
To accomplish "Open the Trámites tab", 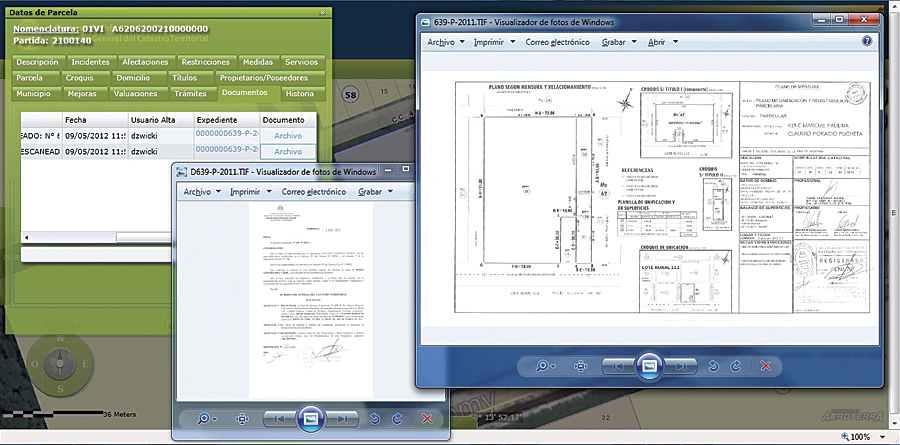I will 191,93.
